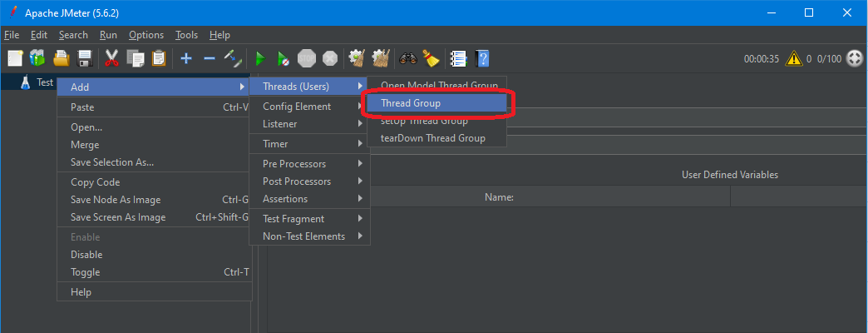Select Help in context menu
This screenshot has height=333, width=868.
[x=155, y=292]
